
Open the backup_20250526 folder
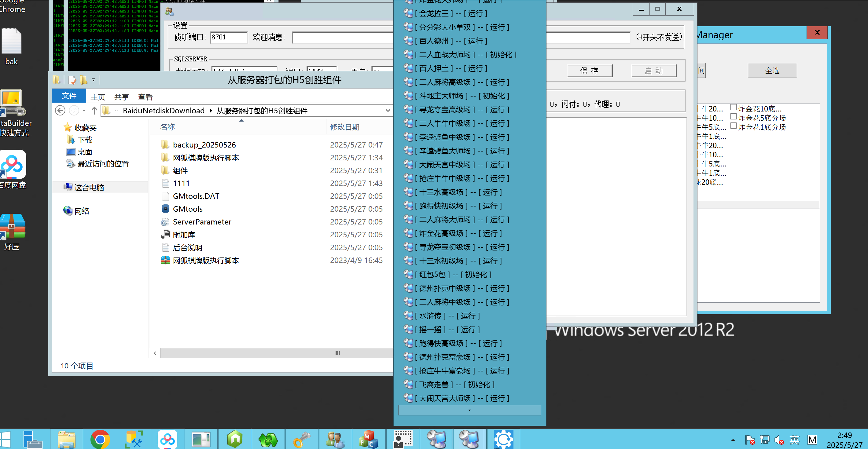click(204, 145)
